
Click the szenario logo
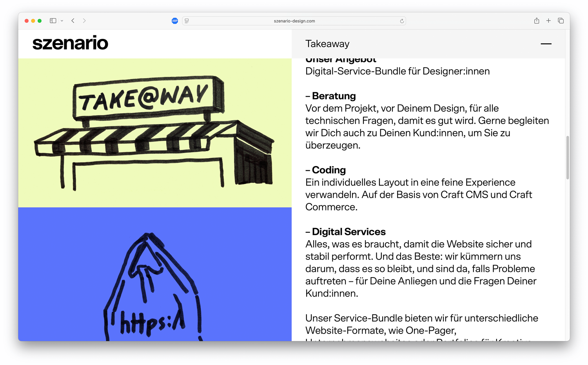(x=70, y=43)
